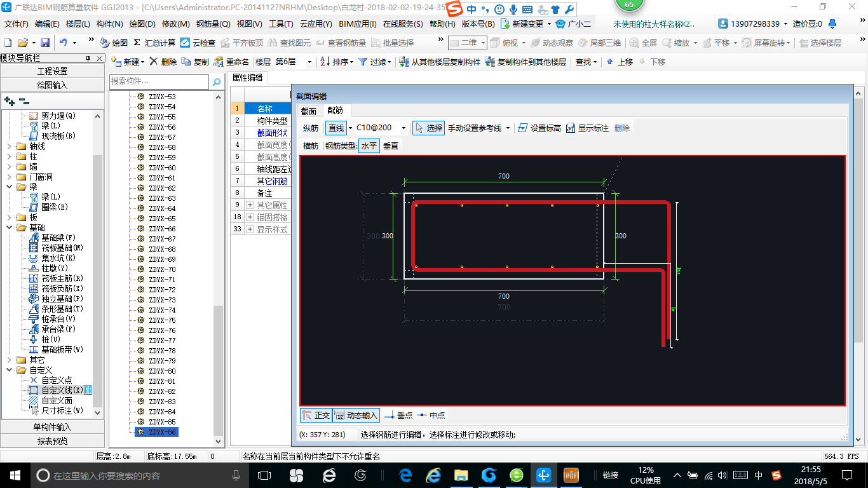Viewport: 868px width, 488px height.
Task: Click 从其他楼层复制构件
Action: [440, 62]
